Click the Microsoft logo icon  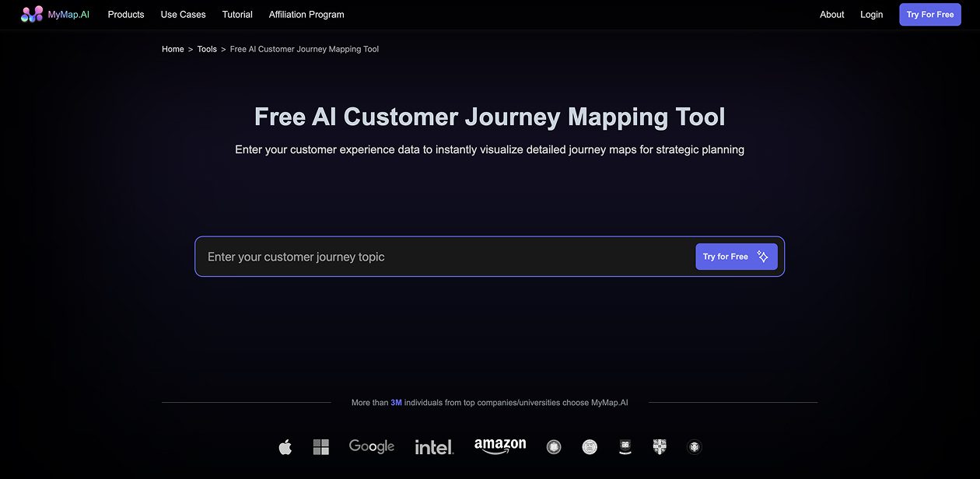320,446
